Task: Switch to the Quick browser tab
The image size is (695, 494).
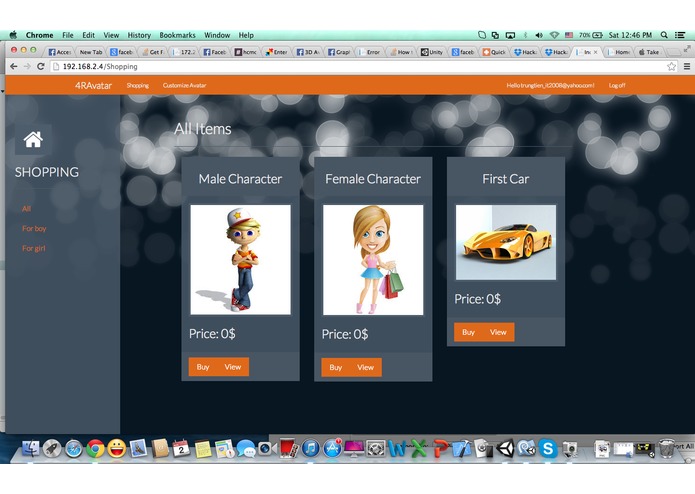Action: pos(494,52)
